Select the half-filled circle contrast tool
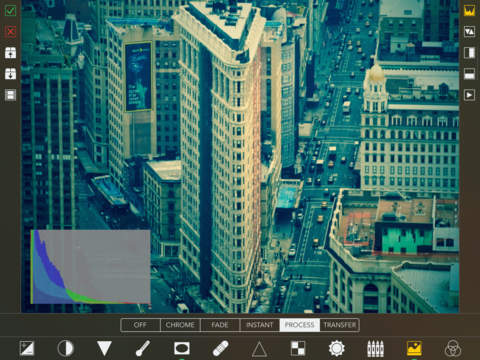This screenshot has height=360, width=480. click(65, 349)
